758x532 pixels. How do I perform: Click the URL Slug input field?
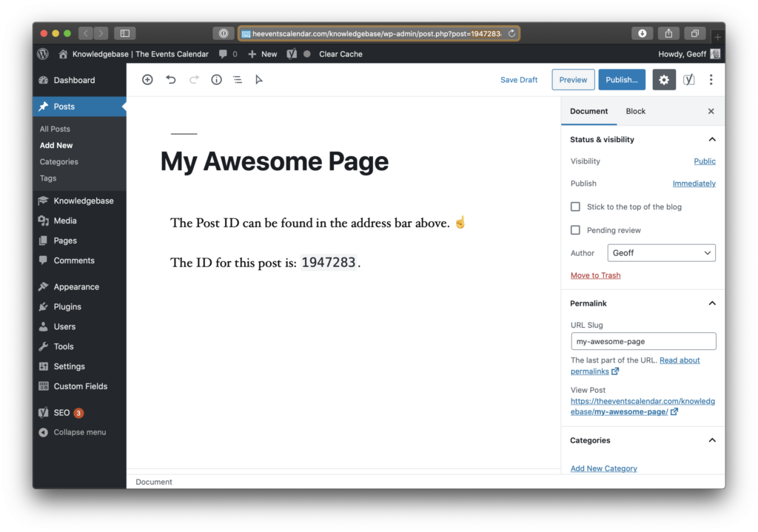pos(643,341)
